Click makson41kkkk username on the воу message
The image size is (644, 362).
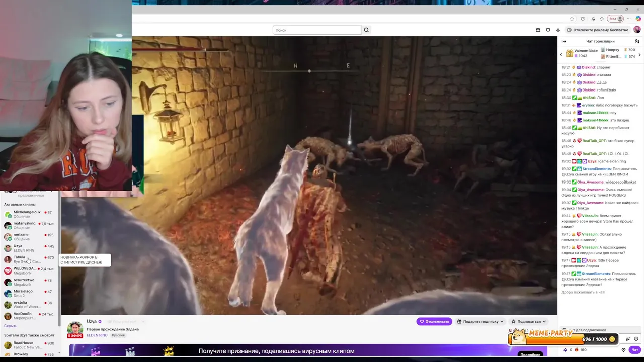point(595,113)
